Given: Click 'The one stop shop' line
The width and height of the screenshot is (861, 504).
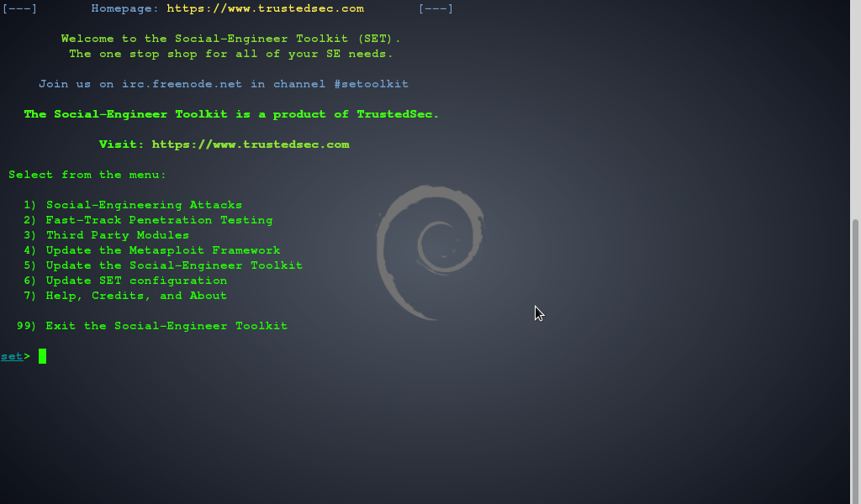Looking at the screenshot, I should coord(231,55).
